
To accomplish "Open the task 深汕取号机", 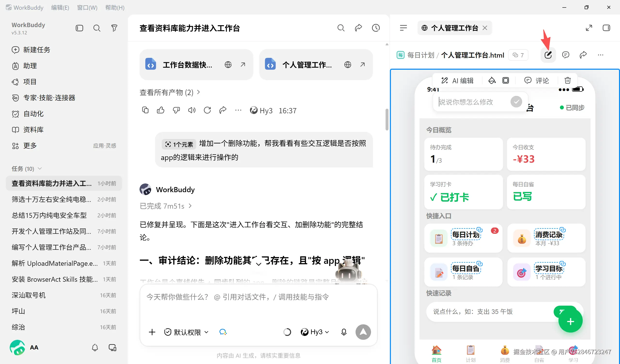I will coord(64,295).
